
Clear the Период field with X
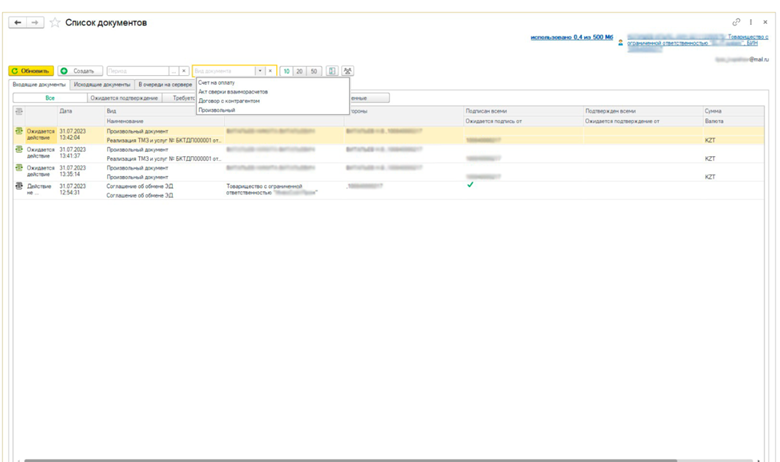[184, 71]
